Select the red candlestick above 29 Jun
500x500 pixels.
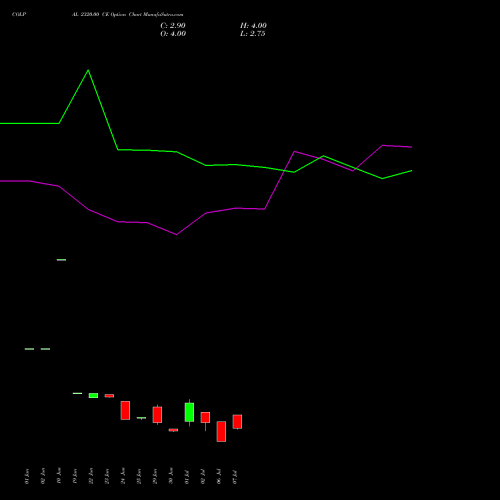(x=157, y=415)
